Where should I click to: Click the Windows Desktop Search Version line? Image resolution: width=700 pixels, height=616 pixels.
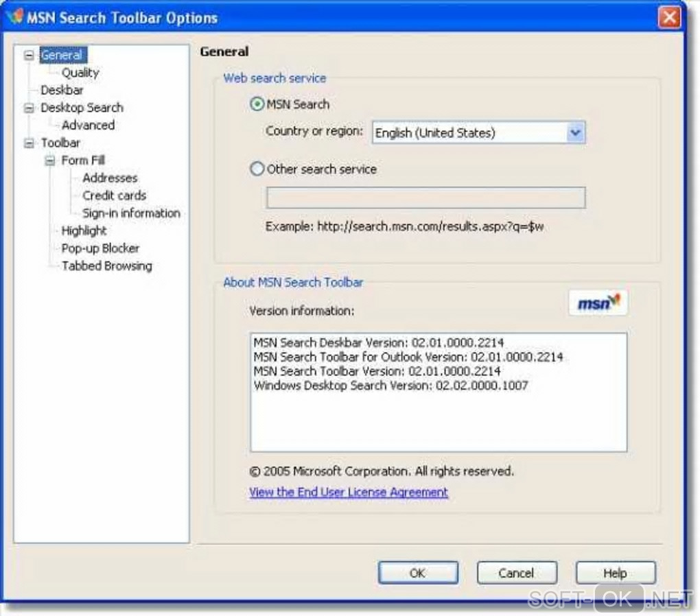point(390,386)
